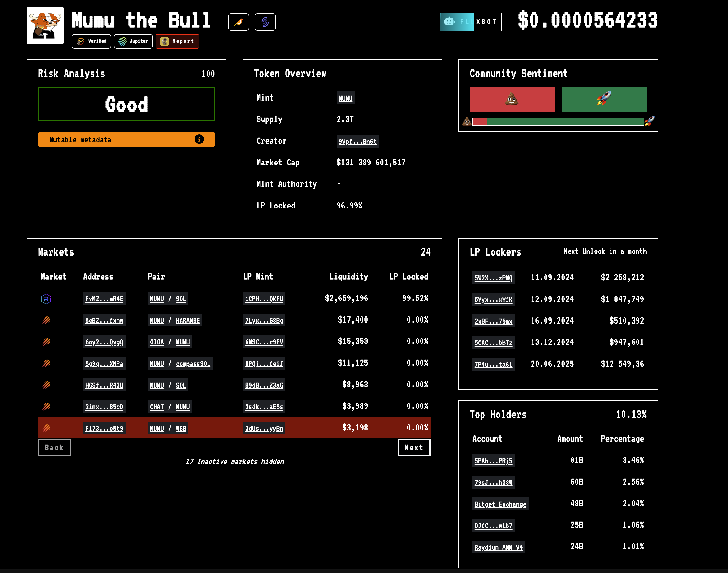Open LP mint 3dUs...yyBn
This screenshot has height=573, width=728.
[264, 428]
